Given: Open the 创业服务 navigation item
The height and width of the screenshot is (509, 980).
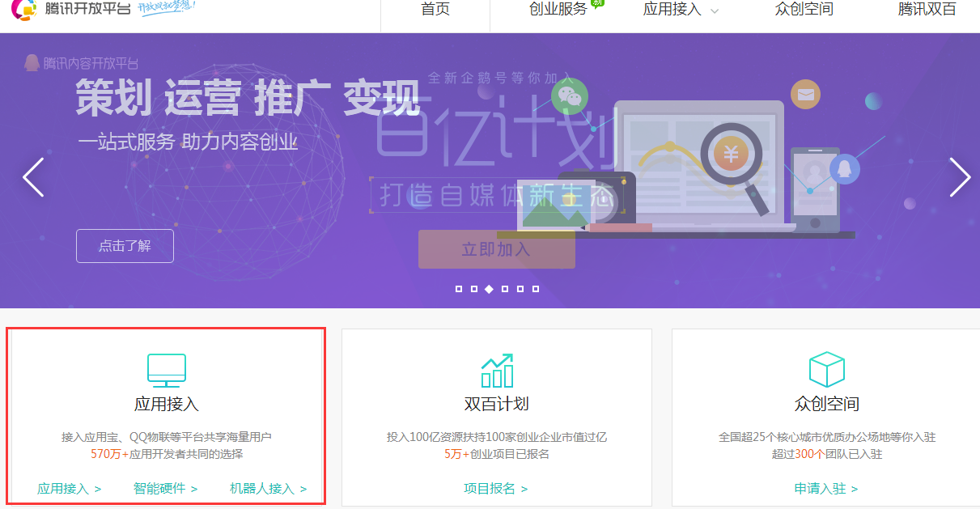Looking at the screenshot, I should coord(558,10).
